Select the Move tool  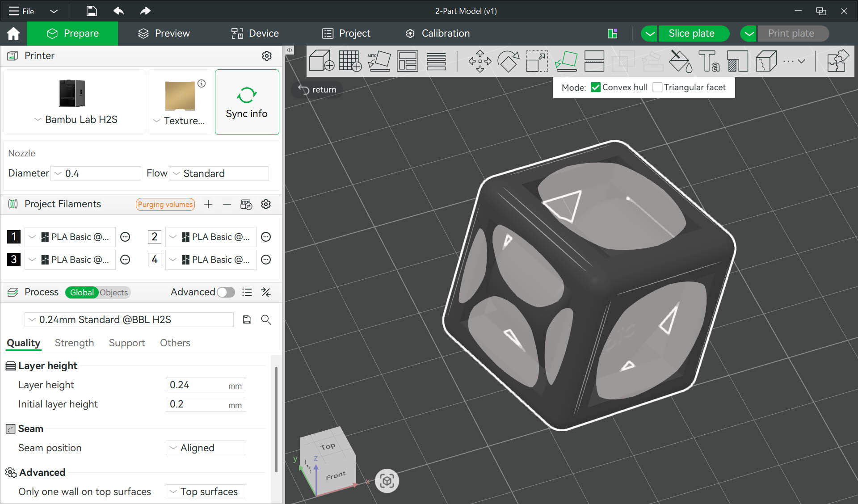479,61
